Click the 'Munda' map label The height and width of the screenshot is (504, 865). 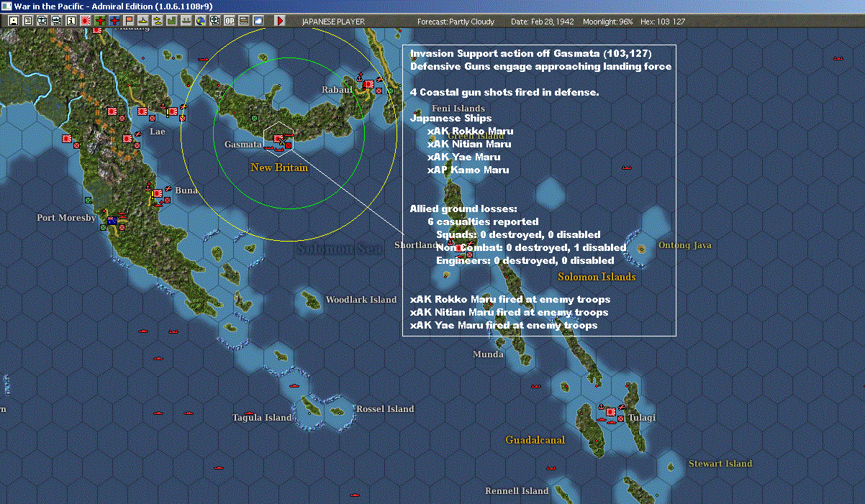coord(488,354)
